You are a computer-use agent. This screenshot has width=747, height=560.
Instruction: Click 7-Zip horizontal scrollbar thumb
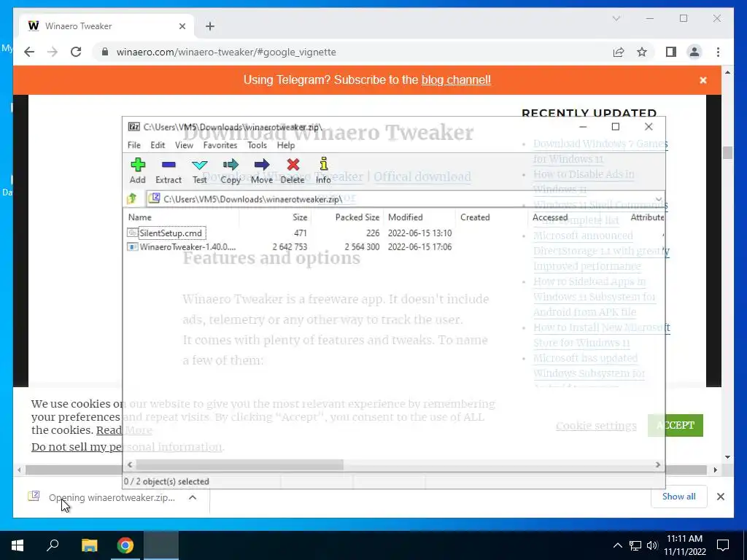(239, 464)
